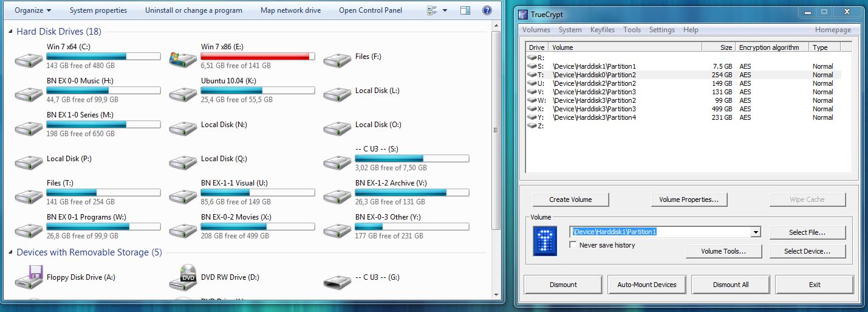The height and width of the screenshot is (312, 868).
Task: Open the view options dropdown arrow
Action: pos(445,10)
